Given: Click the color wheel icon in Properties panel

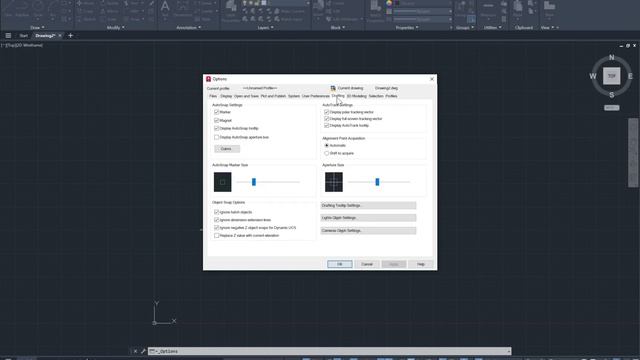Looking at the screenshot, I should click(389, 3).
